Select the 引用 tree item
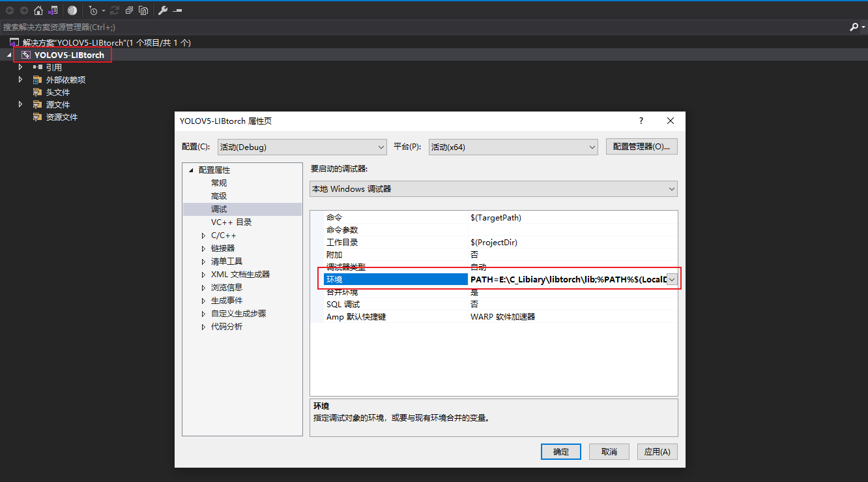 (54, 67)
